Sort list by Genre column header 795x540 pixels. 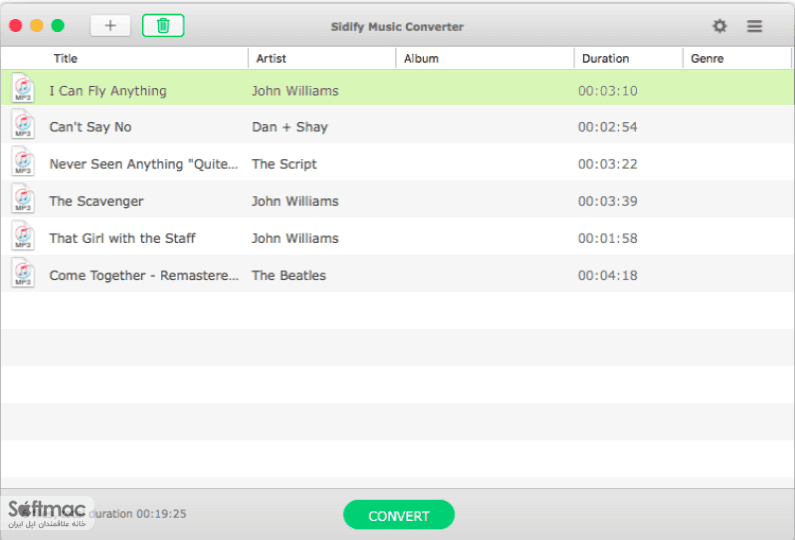(x=707, y=58)
